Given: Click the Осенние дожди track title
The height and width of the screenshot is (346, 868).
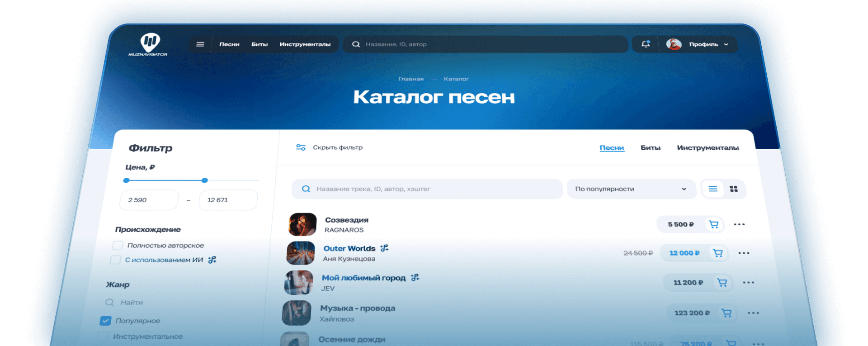Looking at the screenshot, I should 352,339.
